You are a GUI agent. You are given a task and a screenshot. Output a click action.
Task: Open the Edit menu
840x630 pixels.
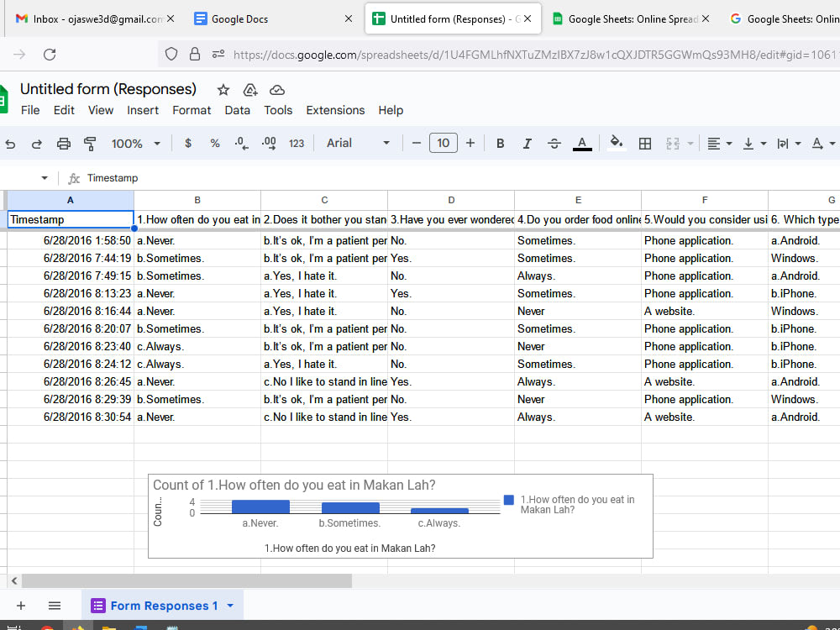64,110
